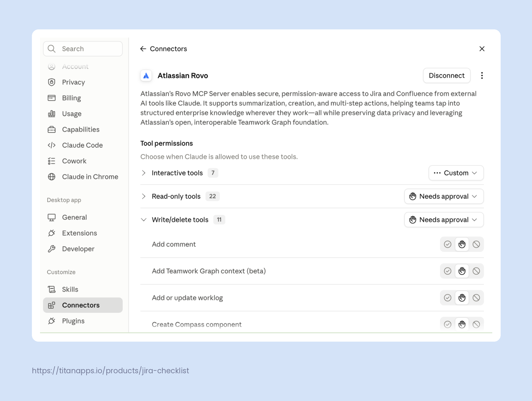Viewport: 532px width, 401px height.
Task: Go to Capabilities settings
Action: pos(83,129)
